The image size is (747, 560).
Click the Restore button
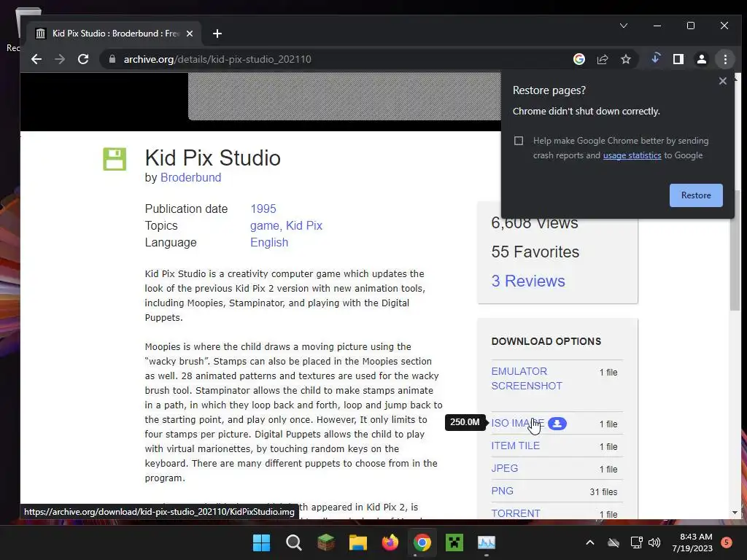696,195
